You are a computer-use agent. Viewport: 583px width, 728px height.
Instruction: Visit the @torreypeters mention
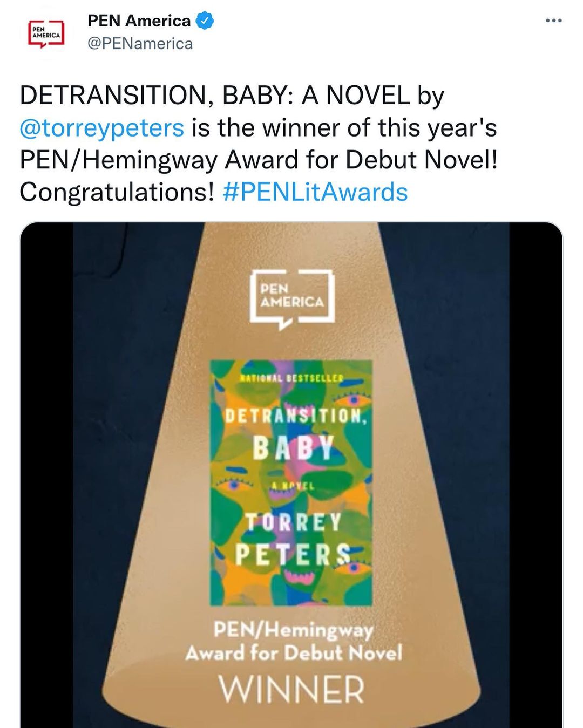pyautogui.click(x=102, y=128)
